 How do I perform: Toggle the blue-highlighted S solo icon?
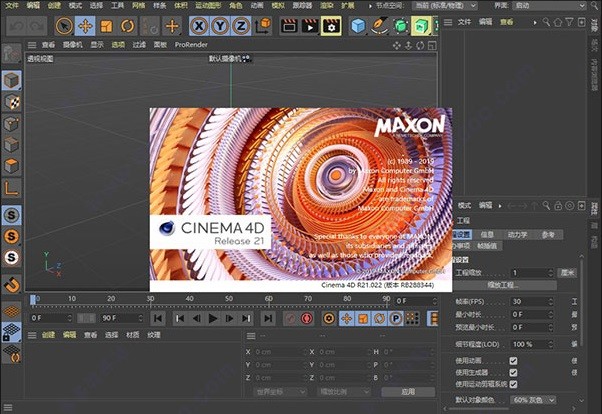coord(12,215)
